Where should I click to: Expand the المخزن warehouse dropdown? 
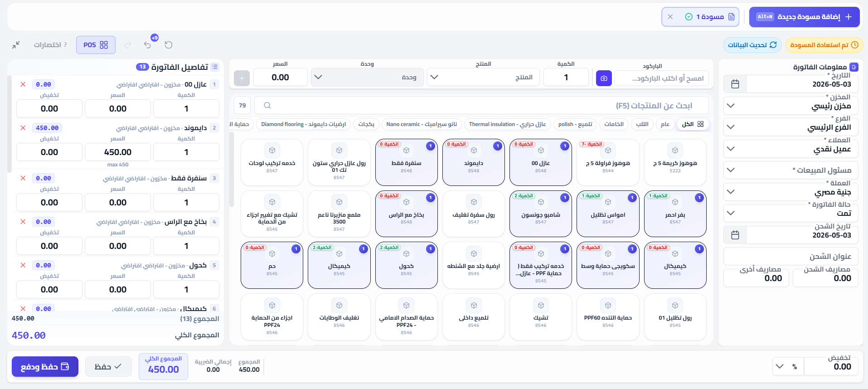click(x=790, y=106)
